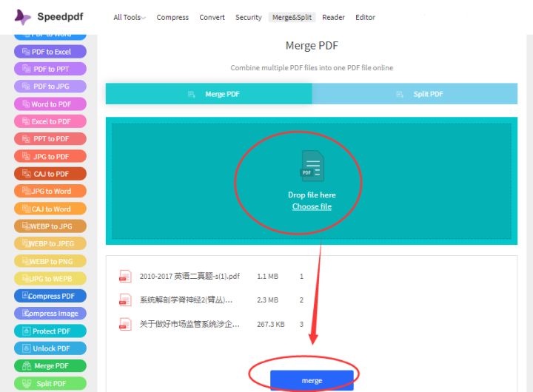Open the Reader menu item
Viewport: 533px width, 392px height.
(x=333, y=17)
